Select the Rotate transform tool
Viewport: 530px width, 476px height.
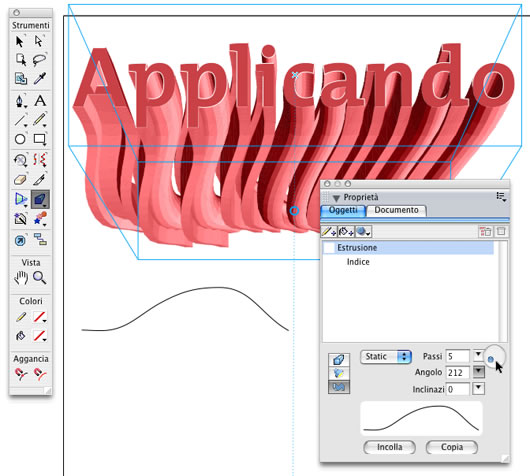tap(20, 160)
